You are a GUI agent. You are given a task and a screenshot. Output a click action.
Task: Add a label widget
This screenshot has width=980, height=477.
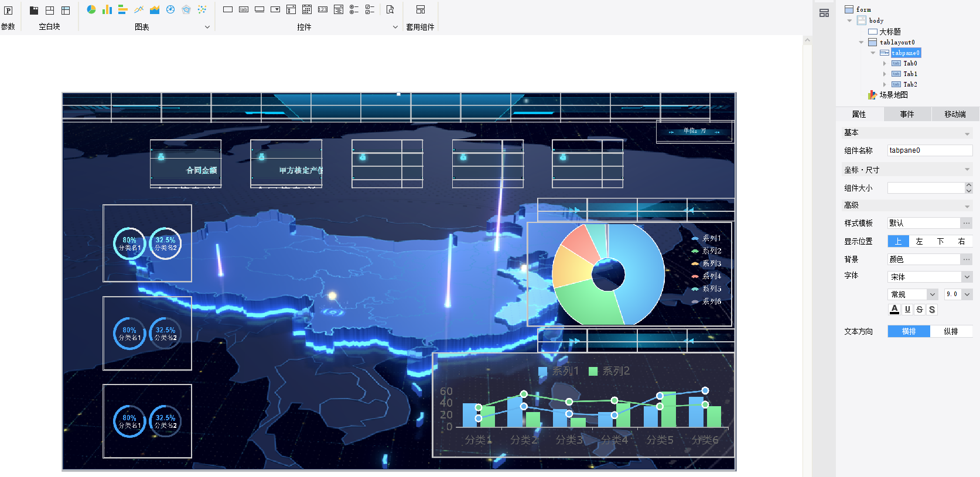pyautogui.click(x=244, y=9)
